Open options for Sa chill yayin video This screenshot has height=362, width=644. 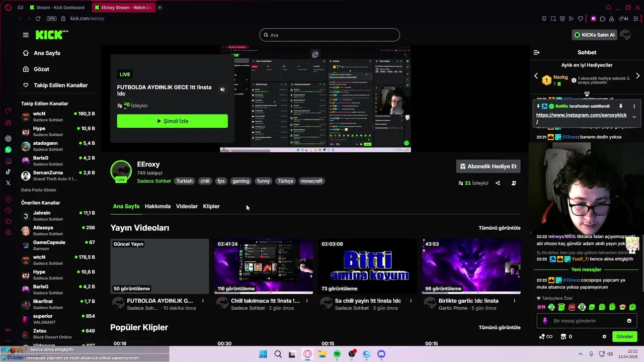coord(411,301)
